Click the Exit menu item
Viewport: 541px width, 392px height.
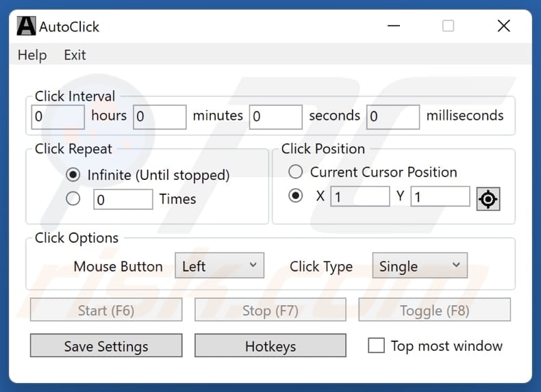click(75, 55)
